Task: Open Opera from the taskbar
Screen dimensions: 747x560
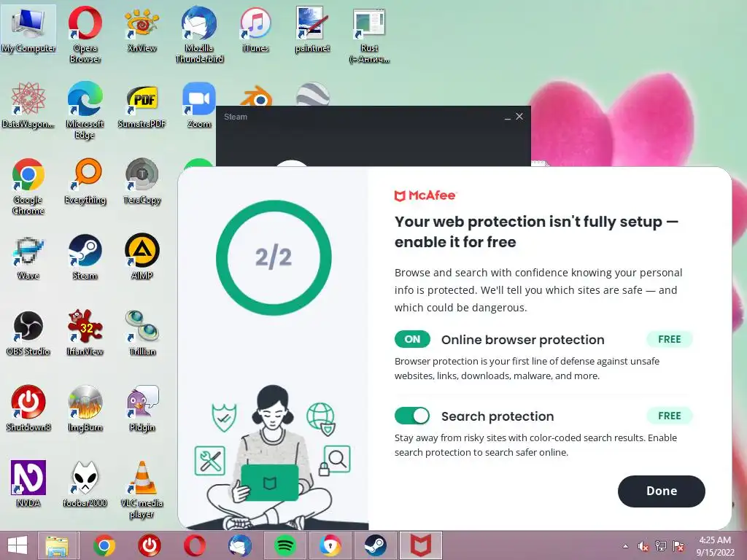Action: click(195, 545)
